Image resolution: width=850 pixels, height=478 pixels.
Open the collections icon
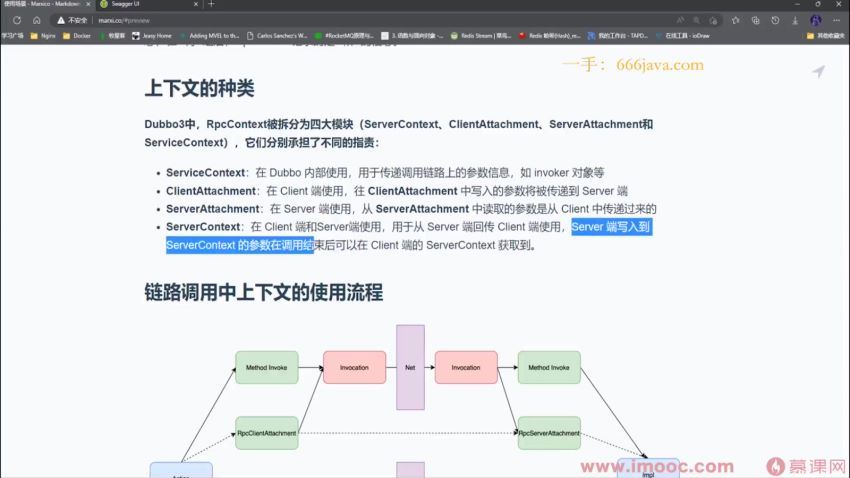coord(756,20)
